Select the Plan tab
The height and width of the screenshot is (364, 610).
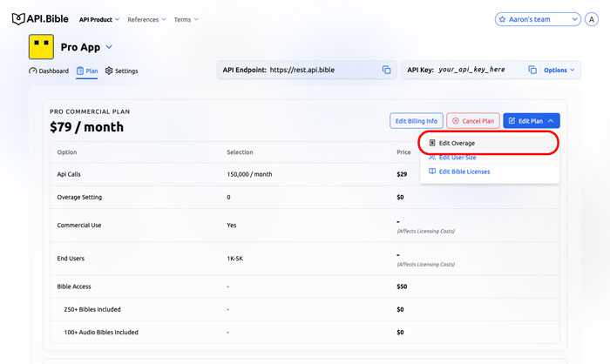click(87, 71)
